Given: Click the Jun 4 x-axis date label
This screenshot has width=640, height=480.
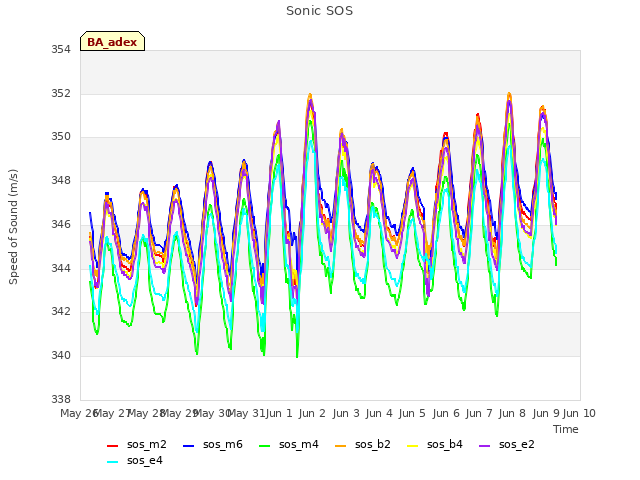Looking at the screenshot, I should click(x=379, y=413).
